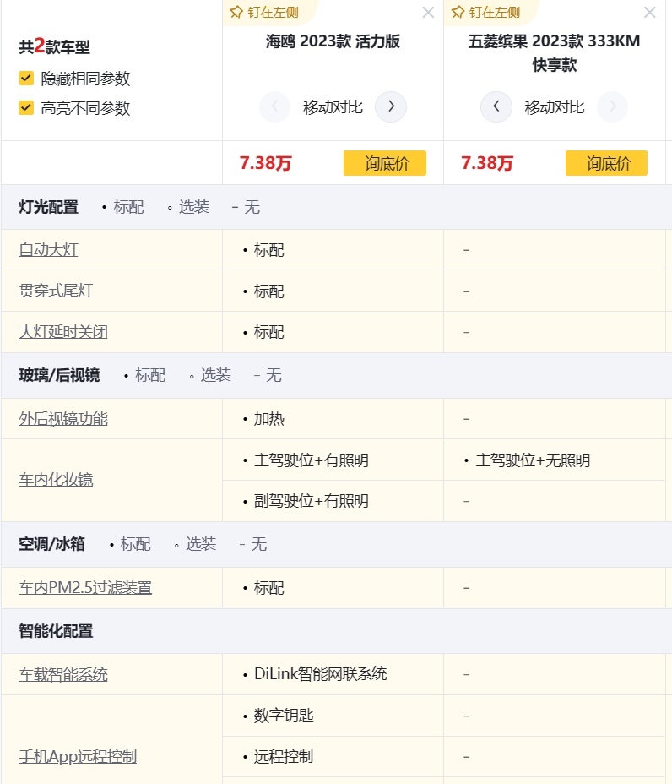Toggle 高亮不同参数 checkbox
Viewport: 672px width, 784px height.
click(26, 107)
